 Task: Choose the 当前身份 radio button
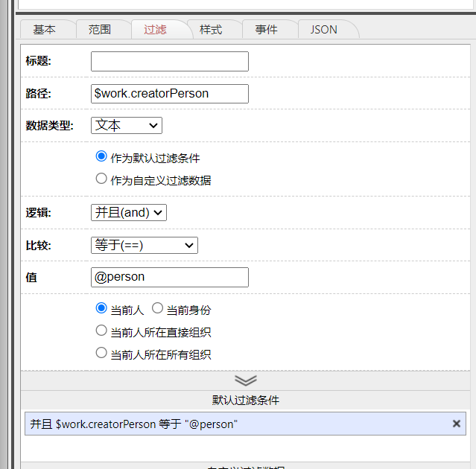tap(158, 308)
